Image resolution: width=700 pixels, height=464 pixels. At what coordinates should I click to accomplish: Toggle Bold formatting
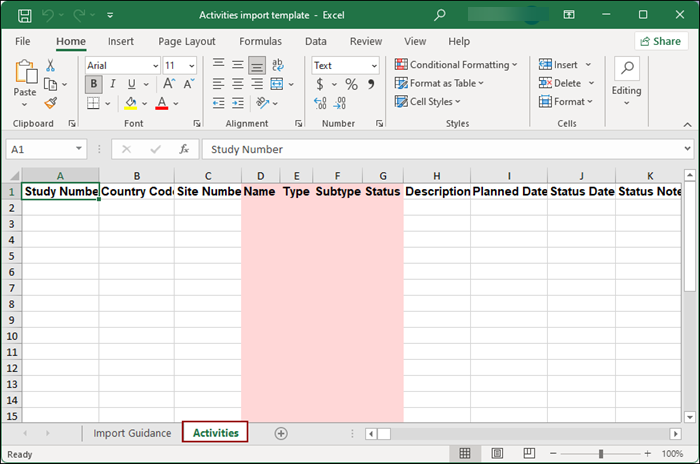[x=94, y=84]
